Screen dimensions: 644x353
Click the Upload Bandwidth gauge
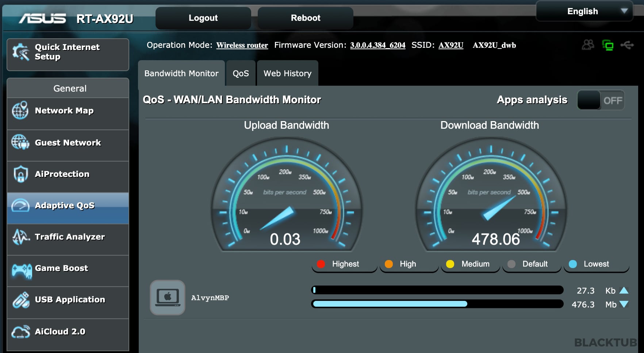287,194
